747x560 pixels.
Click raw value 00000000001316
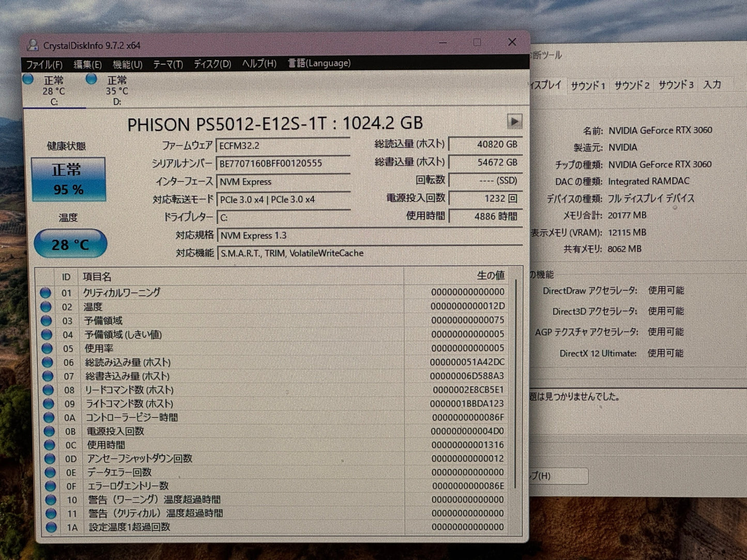pos(468,445)
